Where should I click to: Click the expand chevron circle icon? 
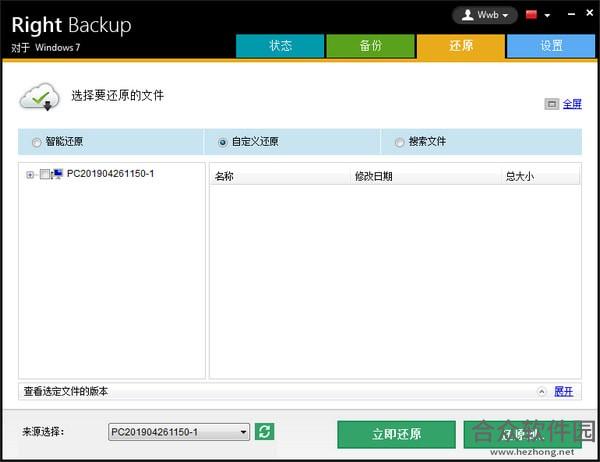pos(541,392)
